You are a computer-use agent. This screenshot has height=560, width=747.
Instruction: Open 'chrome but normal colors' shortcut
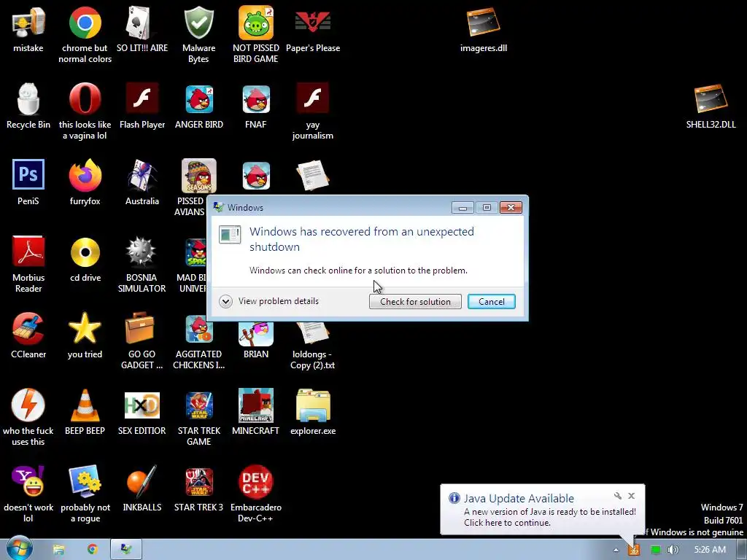click(85, 23)
